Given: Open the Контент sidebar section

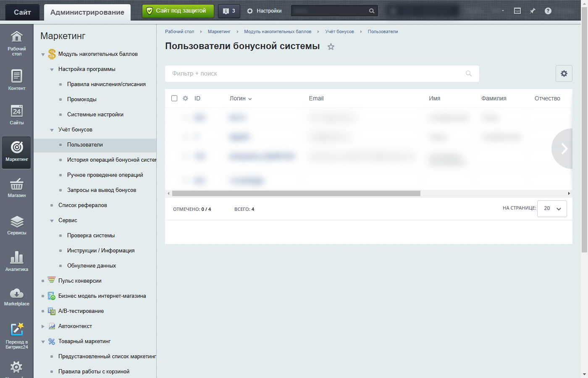Looking at the screenshot, I should coord(17,79).
